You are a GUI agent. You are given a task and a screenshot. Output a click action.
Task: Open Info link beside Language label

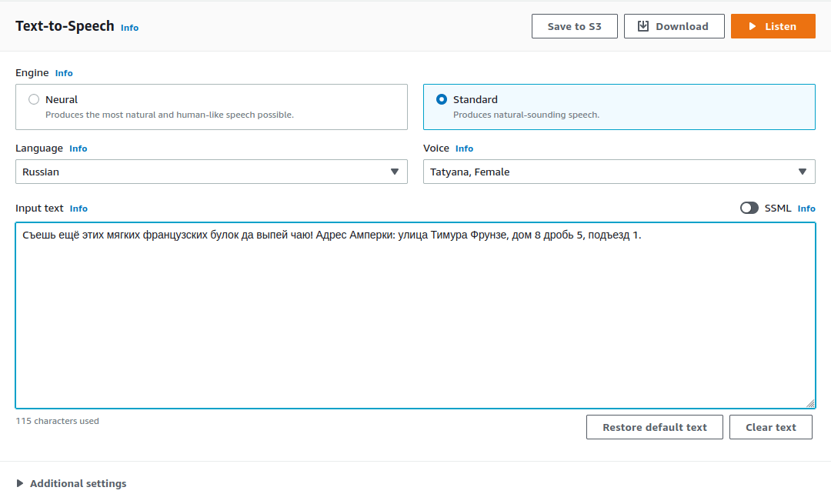[x=78, y=149]
